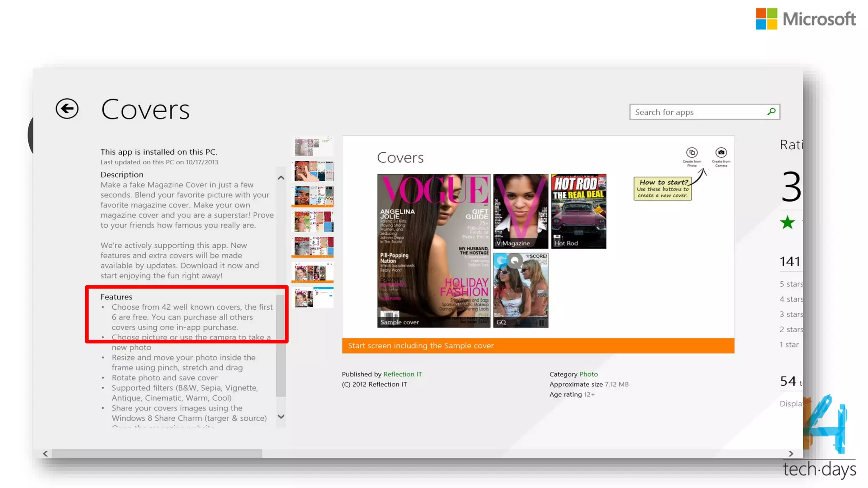Click the back arrow beside Covers
This screenshot has width=868, height=488.
click(67, 109)
